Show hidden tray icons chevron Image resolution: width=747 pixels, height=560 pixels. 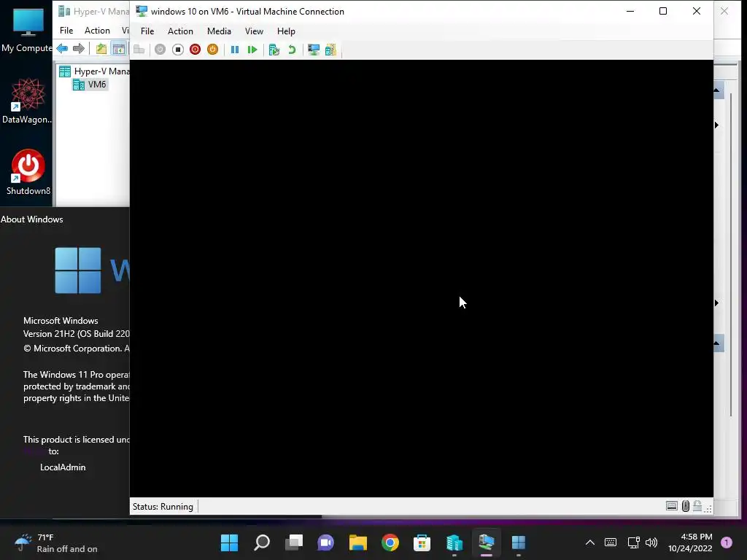pos(589,542)
